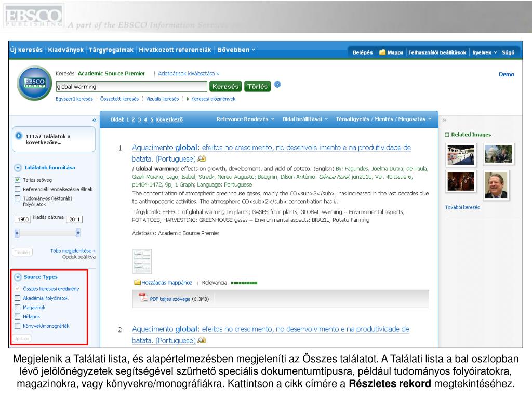Click the Relevancia green bar
Image resolution: width=532 pixels, height=399 pixels.
pos(244,283)
